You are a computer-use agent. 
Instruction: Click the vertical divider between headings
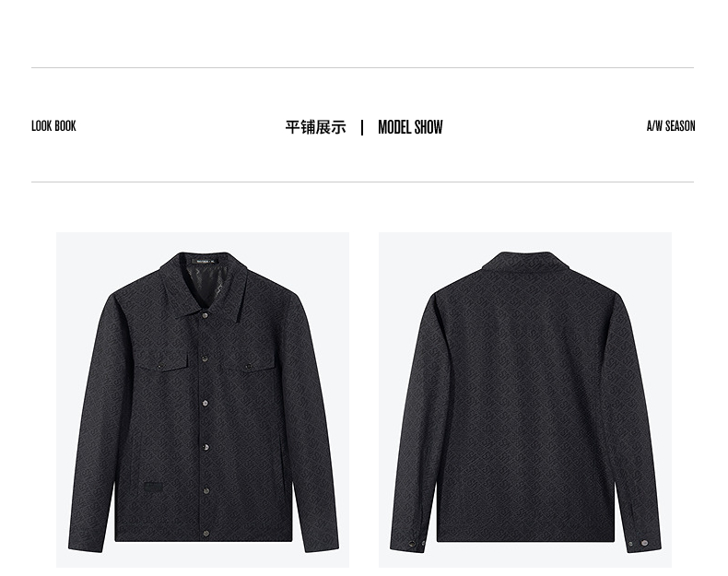pos(362,127)
